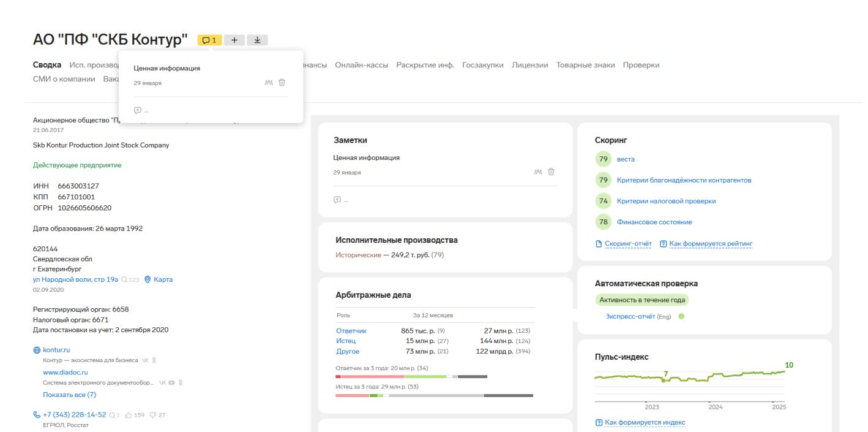The width and height of the screenshot is (868, 432).
Task: Click КПП value 667101001
Action: pos(77,197)
